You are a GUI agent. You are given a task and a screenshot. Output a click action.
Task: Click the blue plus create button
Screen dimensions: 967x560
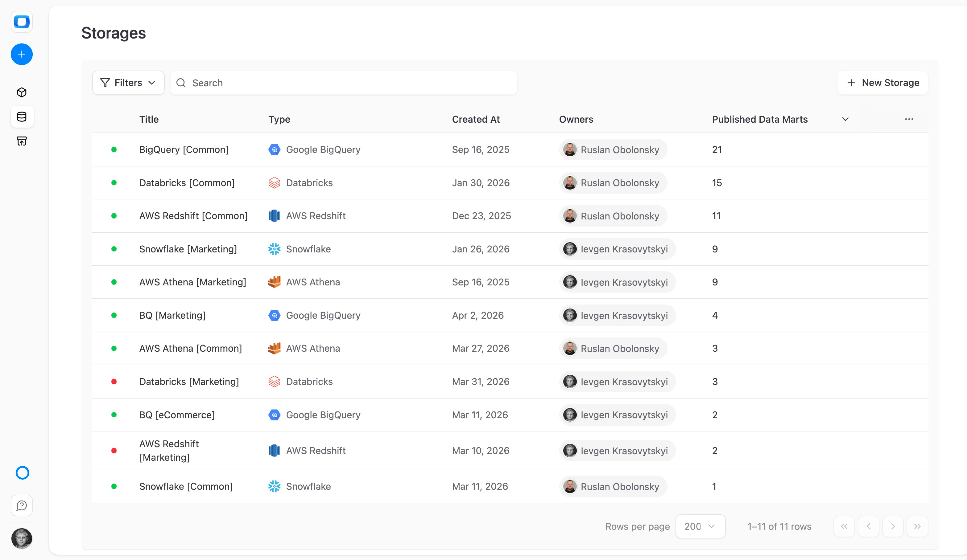(x=22, y=54)
